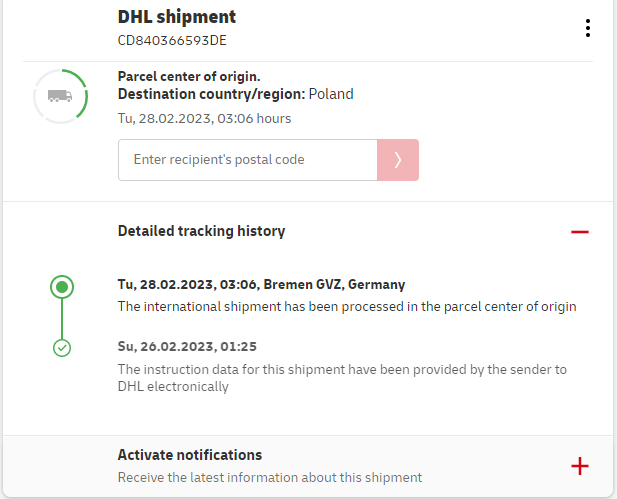Click the instruction data provided electronically text
This screenshot has height=499, width=617.
click(x=342, y=378)
